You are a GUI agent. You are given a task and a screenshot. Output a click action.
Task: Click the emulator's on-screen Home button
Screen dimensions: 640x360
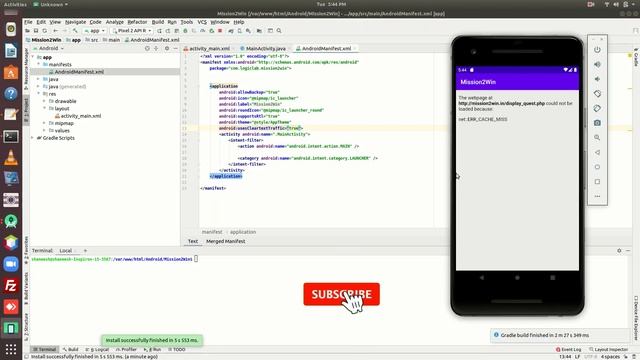[x=517, y=278]
